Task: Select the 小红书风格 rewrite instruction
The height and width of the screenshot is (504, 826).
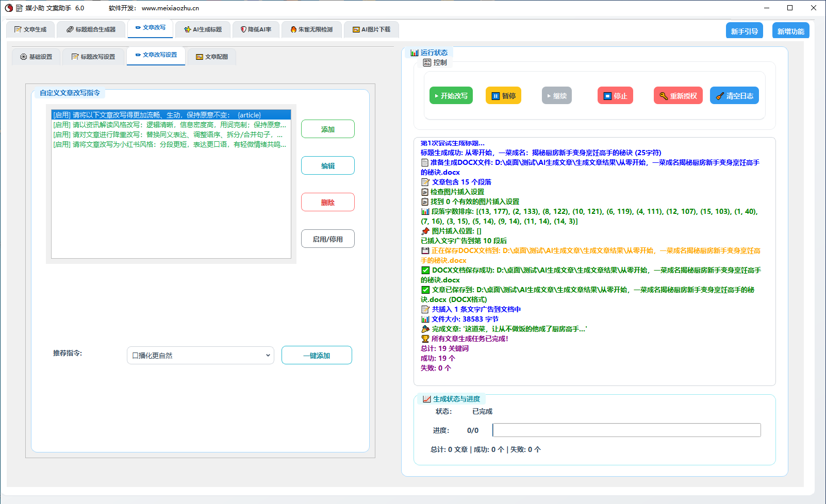Action: tap(170, 145)
